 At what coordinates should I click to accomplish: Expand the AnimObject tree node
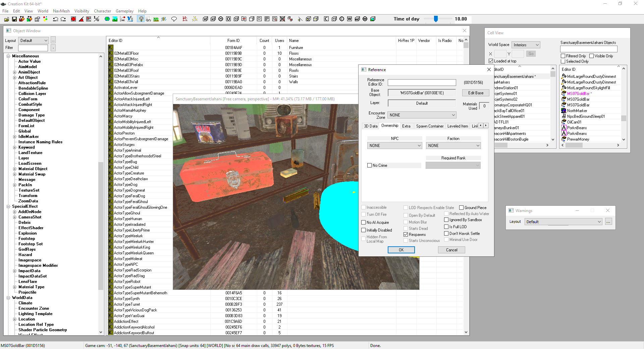pyautogui.click(x=15, y=72)
